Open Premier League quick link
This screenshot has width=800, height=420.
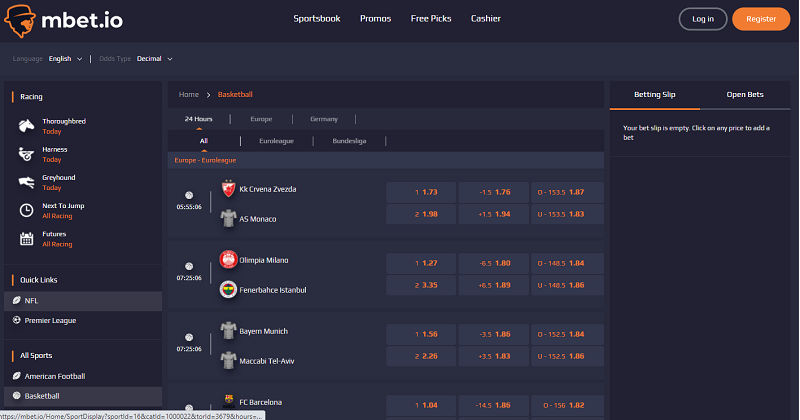click(x=83, y=320)
